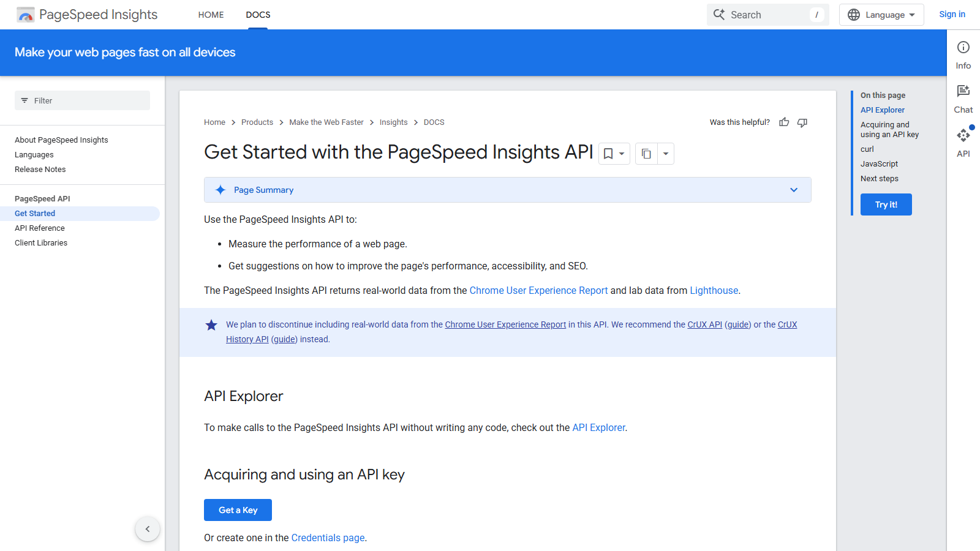980x551 pixels.
Task: Click the thumbs down not helpful icon
Action: click(x=802, y=122)
